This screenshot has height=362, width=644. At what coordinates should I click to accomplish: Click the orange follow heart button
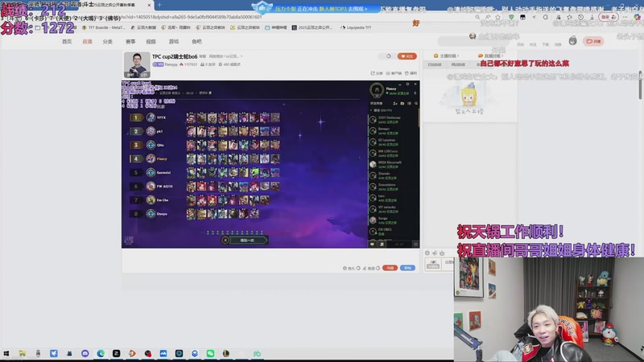(x=407, y=56)
